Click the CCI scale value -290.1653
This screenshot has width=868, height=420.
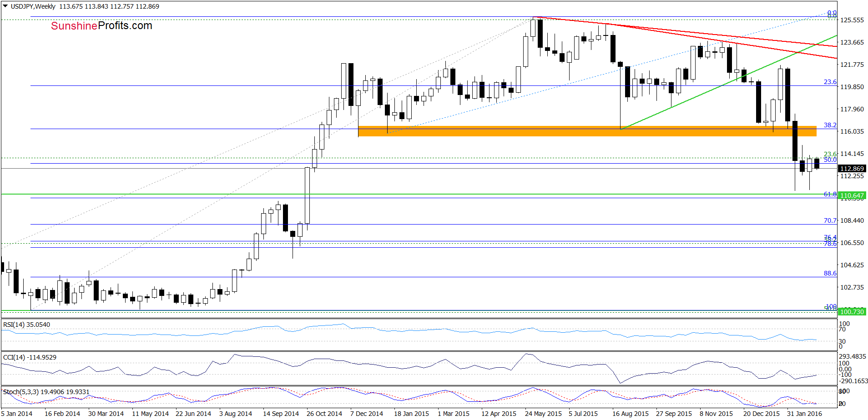pos(853,381)
